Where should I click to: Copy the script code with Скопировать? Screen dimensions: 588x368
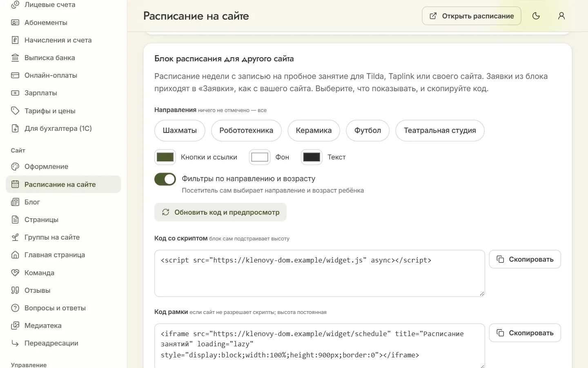click(525, 259)
